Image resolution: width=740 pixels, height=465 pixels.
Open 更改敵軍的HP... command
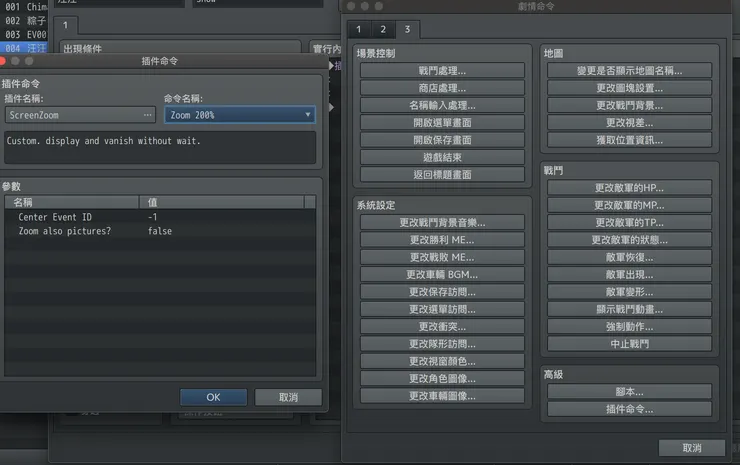click(630, 188)
